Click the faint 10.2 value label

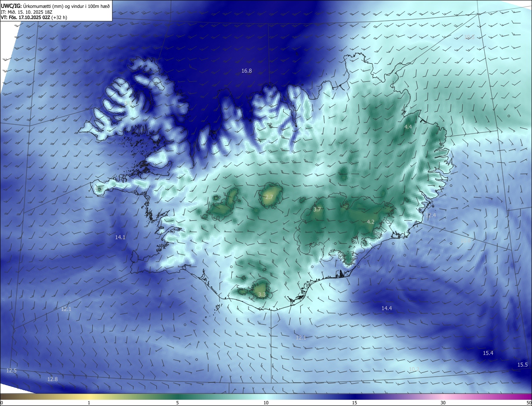[x=414, y=369]
